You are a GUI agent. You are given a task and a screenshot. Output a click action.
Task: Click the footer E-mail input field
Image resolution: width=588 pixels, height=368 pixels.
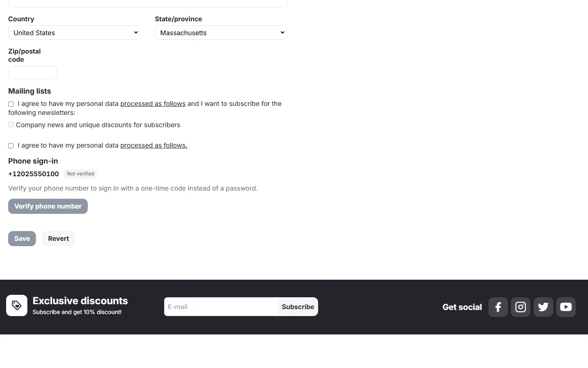(221, 307)
